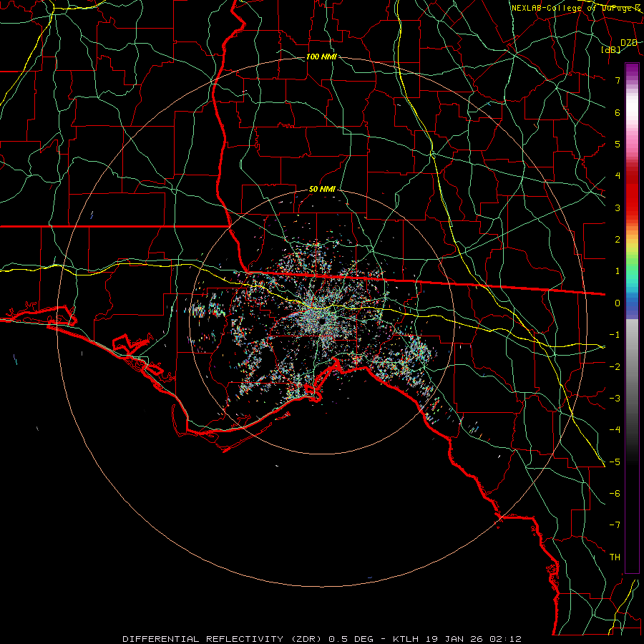Click the "0" label on color scale
Viewport: 644px width, 644px height.
(618, 303)
